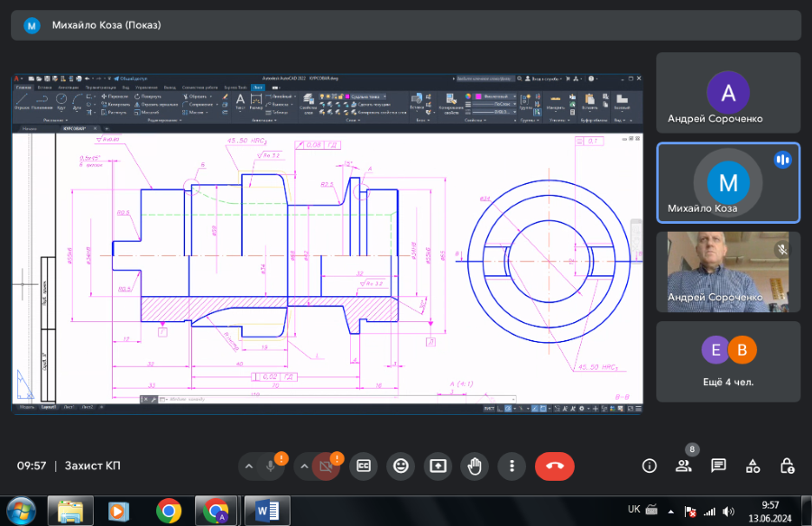The width and height of the screenshot is (812, 526).
Task: Open the 'Ещё 4 чел.' participants tile
Action: [727, 361]
